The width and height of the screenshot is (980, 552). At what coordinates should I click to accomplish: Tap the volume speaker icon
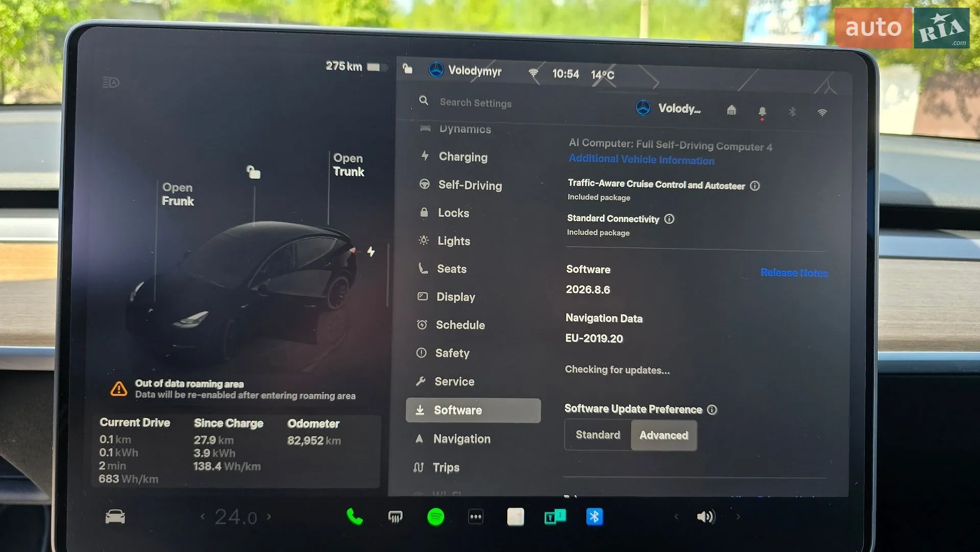(706, 517)
